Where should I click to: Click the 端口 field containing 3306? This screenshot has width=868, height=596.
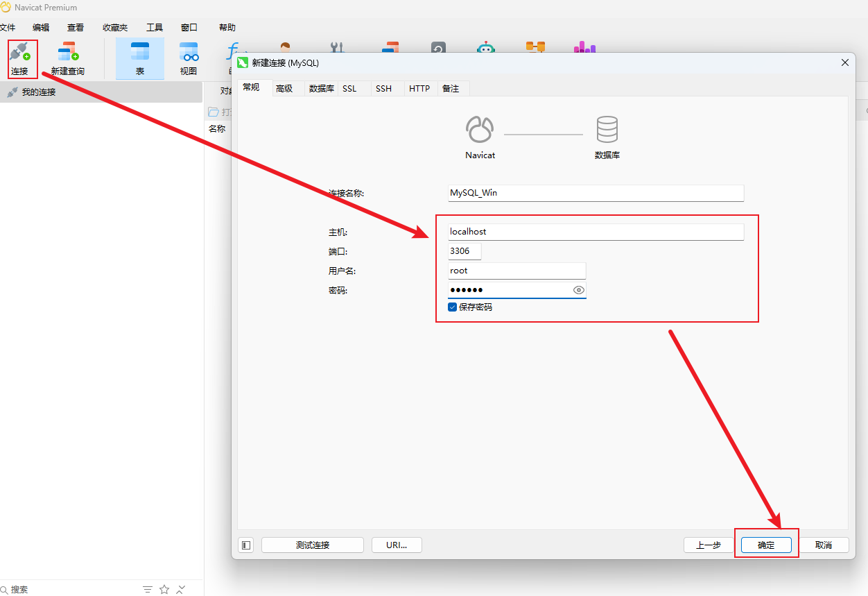click(x=465, y=251)
